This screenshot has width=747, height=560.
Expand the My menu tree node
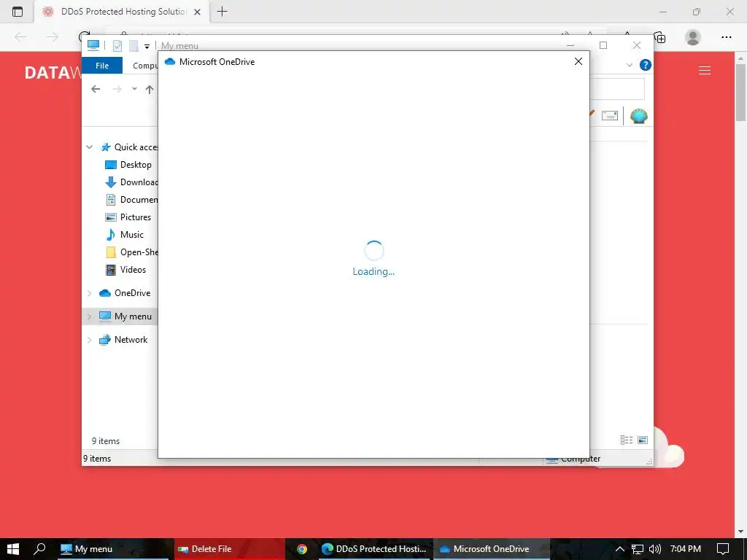click(89, 316)
